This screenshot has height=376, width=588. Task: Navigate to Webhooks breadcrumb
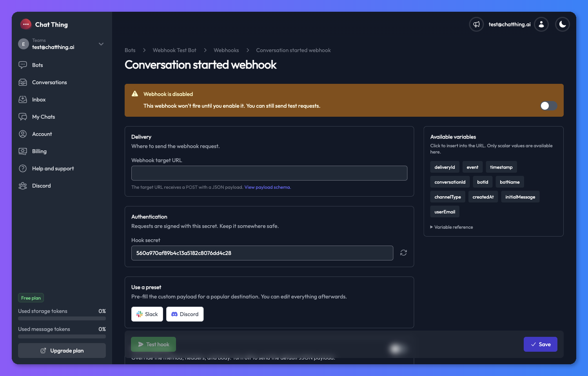coord(226,50)
